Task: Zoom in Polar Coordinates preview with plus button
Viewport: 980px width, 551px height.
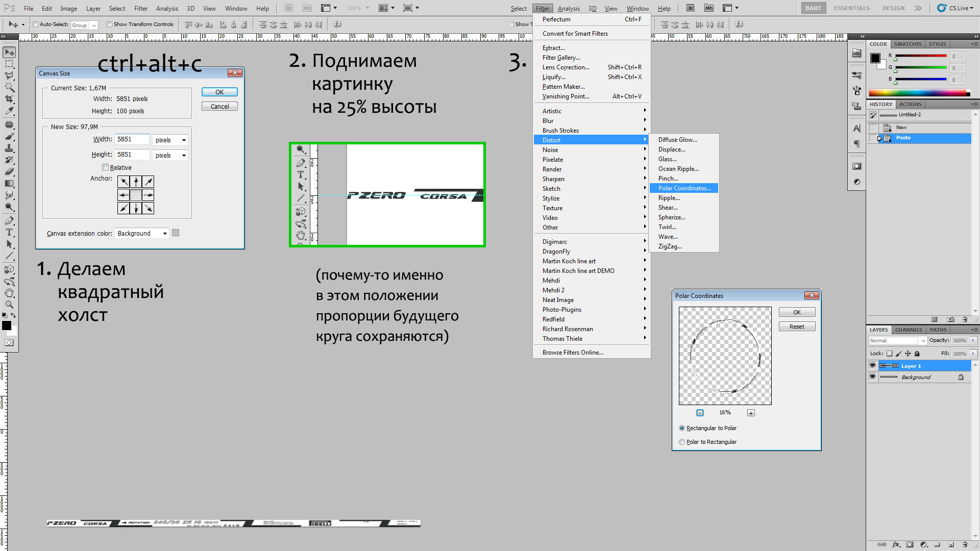Action: coord(751,413)
